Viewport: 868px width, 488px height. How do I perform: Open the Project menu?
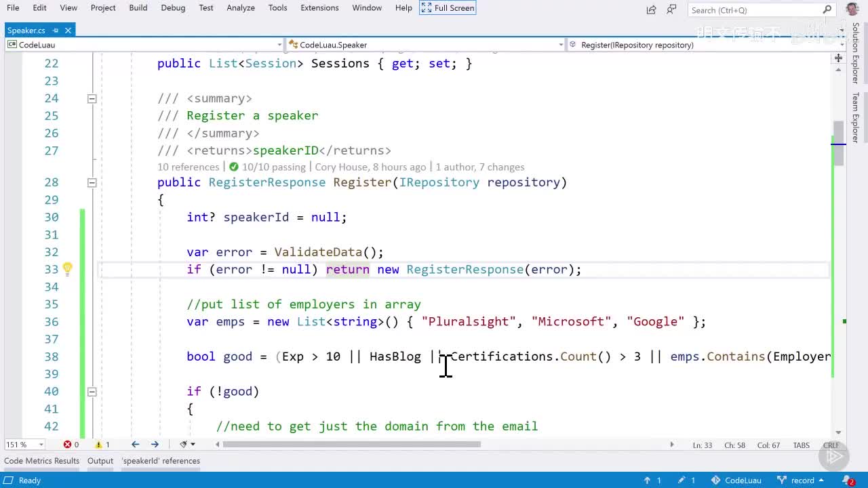[103, 8]
